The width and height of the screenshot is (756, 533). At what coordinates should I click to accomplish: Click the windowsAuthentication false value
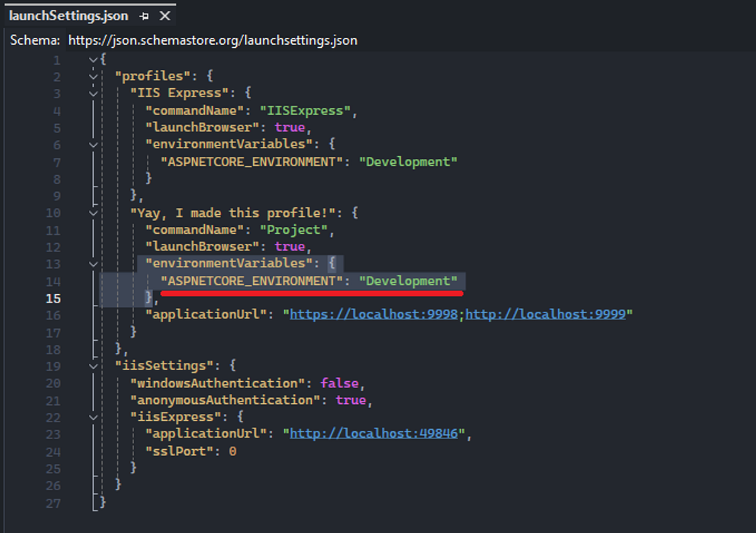(x=340, y=383)
